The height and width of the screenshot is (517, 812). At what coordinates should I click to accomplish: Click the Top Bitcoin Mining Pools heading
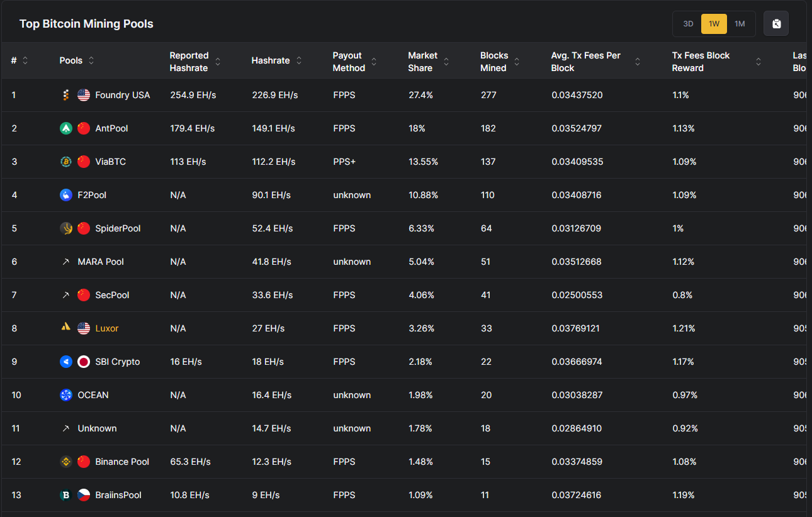[86, 24]
